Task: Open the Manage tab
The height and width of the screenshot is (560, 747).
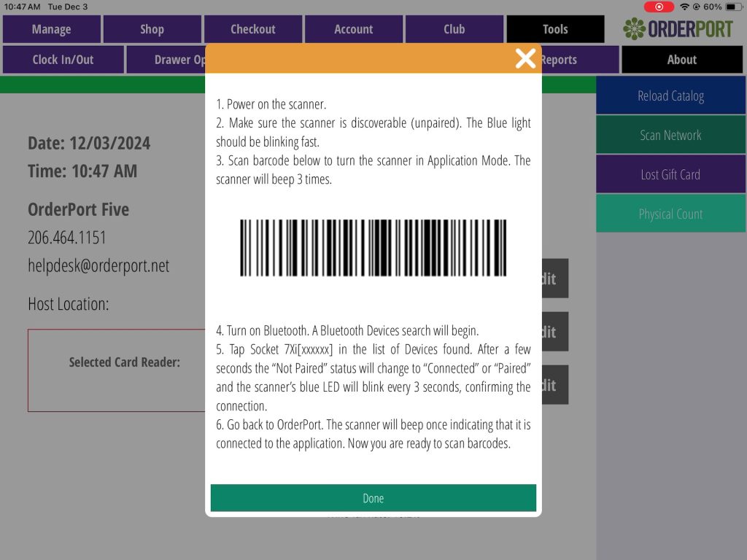Action: pyautogui.click(x=51, y=29)
